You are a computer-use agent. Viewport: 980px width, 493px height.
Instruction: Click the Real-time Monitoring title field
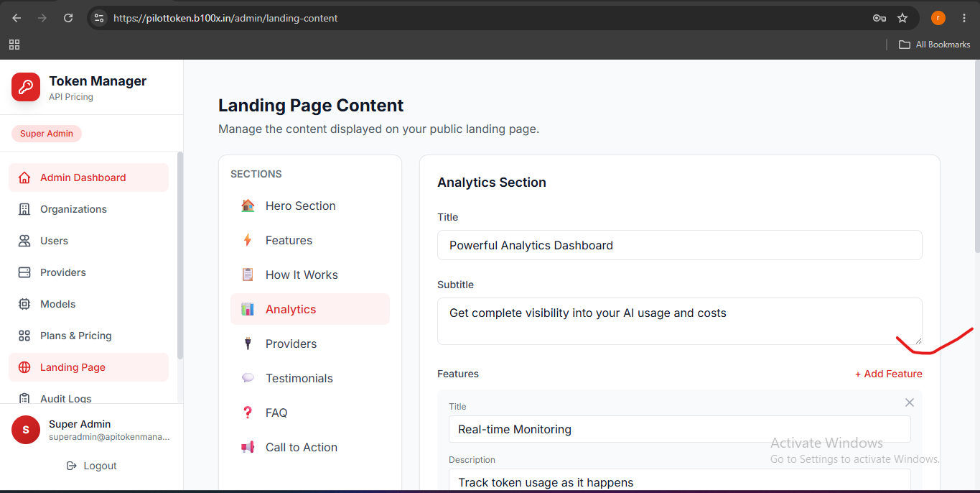point(679,429)
